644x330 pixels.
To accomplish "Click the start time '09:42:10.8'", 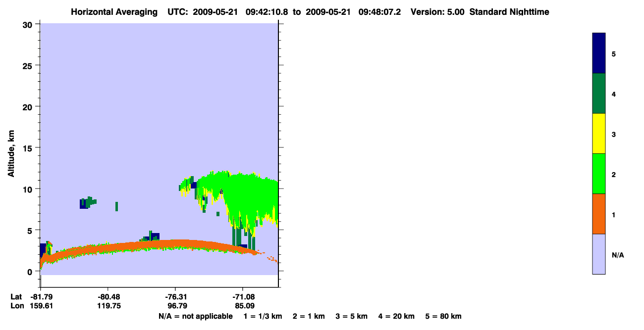I will (x=266, y=12).
